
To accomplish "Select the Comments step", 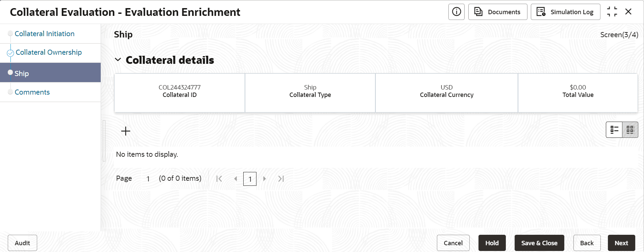I will [x=32, y=92].
